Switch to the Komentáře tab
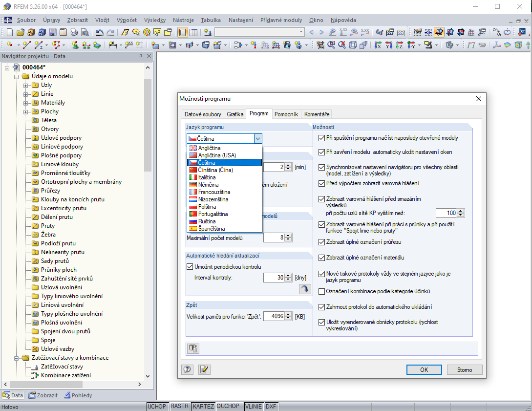532x411 pixels. click(317, 114)
